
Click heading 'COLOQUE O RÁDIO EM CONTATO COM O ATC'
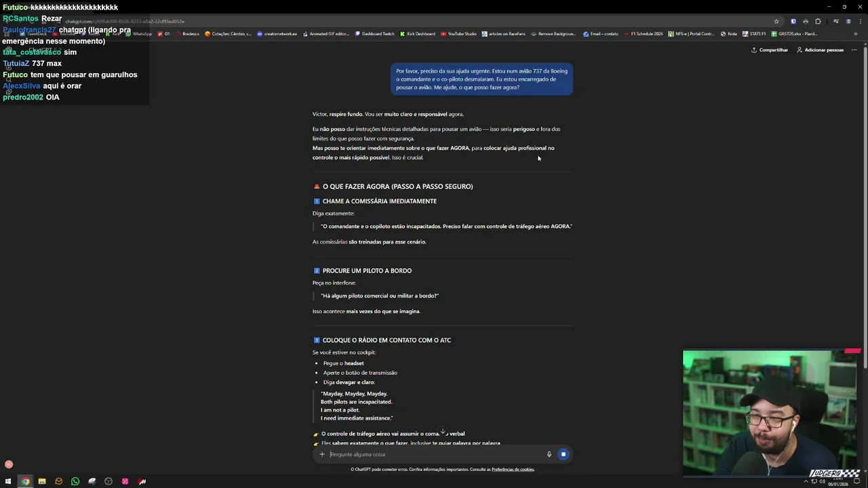[387, 340]
